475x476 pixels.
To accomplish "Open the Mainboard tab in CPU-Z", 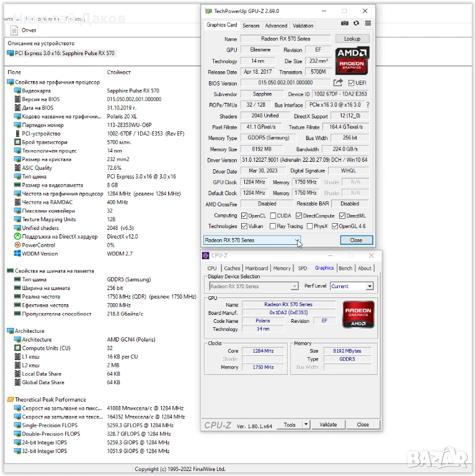I will point(257,268).
